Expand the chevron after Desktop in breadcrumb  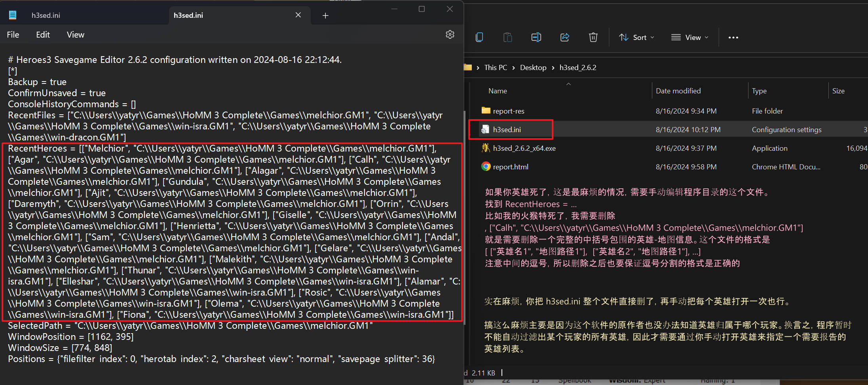point(553,68)
